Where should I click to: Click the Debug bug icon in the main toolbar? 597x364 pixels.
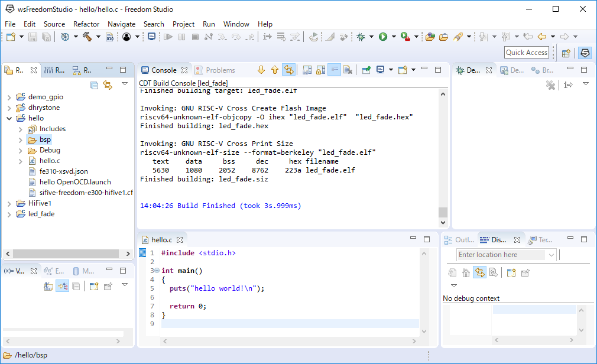(361, 37)
